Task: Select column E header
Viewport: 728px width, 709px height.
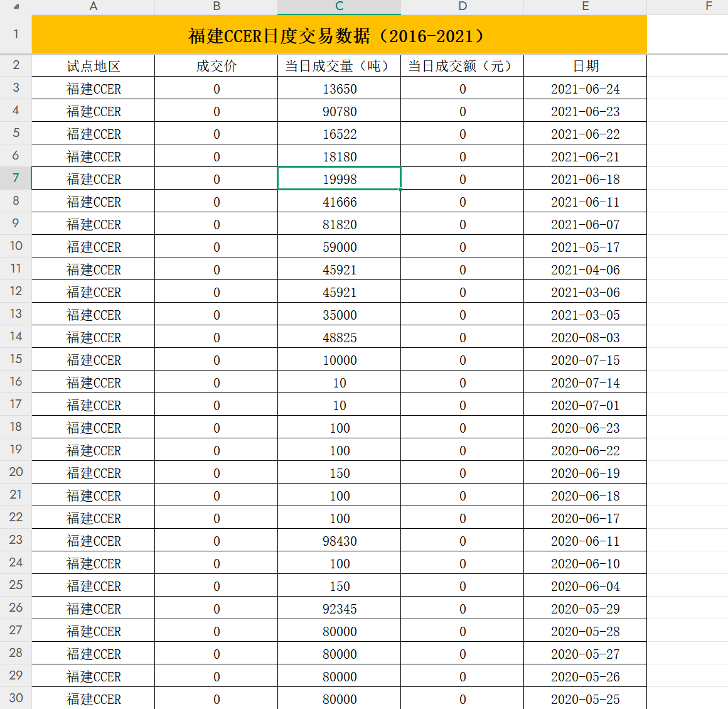Action: pyautogui.click(x=585, y=6)
